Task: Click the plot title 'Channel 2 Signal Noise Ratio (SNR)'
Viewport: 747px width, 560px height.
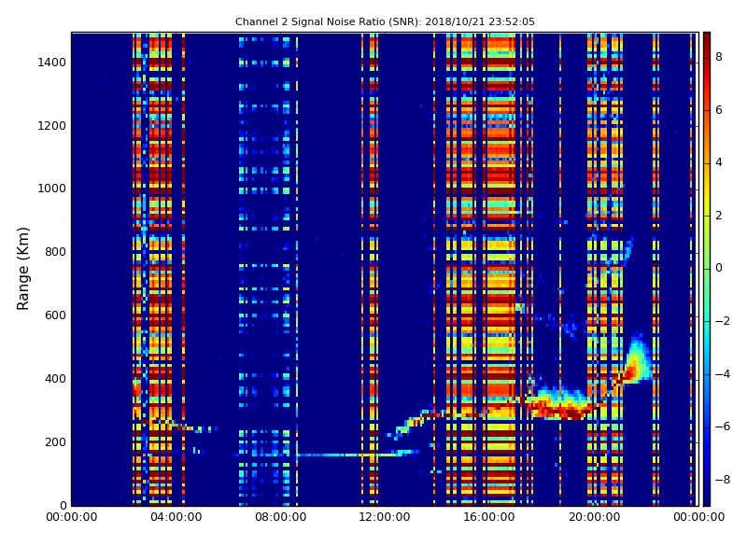Action: point(329,21)
